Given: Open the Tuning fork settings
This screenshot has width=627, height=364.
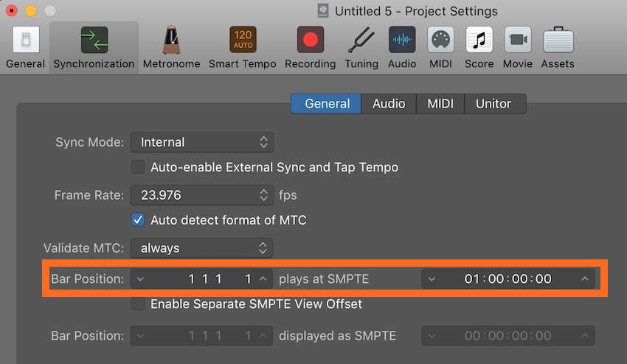Looking at the screenshot, I should tap(361, 41).
